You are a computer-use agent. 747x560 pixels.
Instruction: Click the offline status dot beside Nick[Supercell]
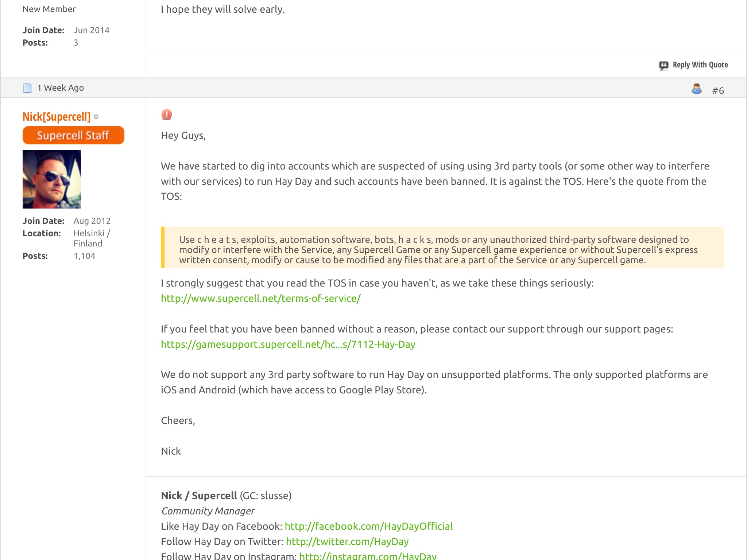click(x=96, y=117)
